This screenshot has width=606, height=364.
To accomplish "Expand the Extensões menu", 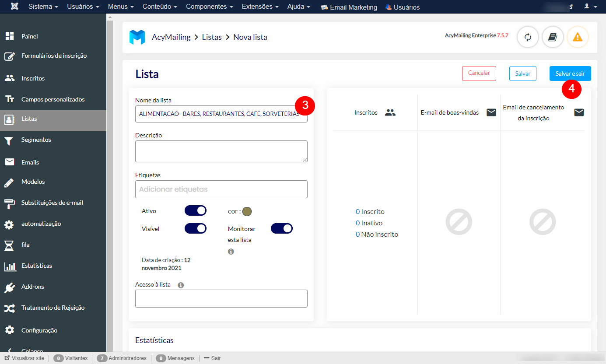I will [x=260, y=7].
